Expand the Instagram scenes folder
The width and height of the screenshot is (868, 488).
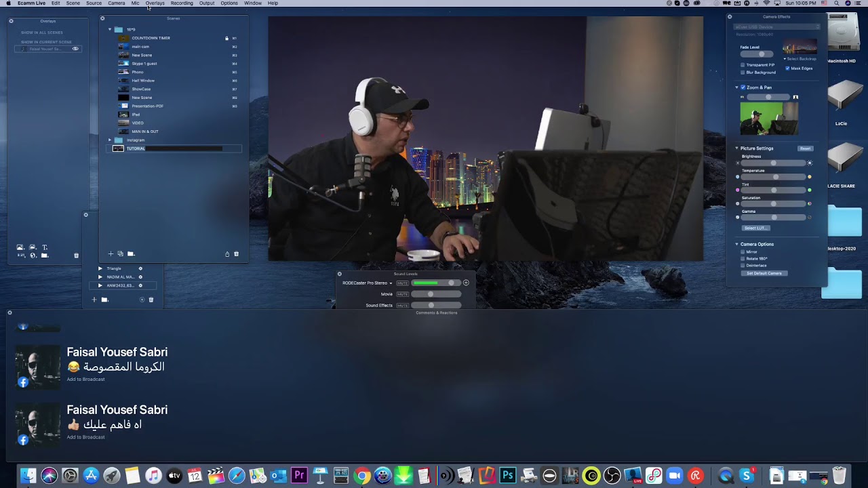coord(110,140)
